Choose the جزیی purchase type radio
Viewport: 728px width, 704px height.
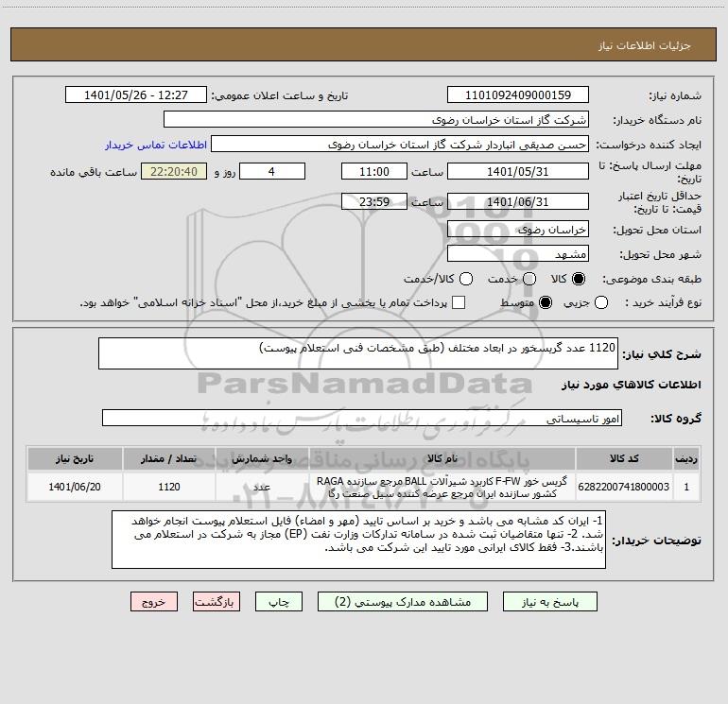coord(601,302)
